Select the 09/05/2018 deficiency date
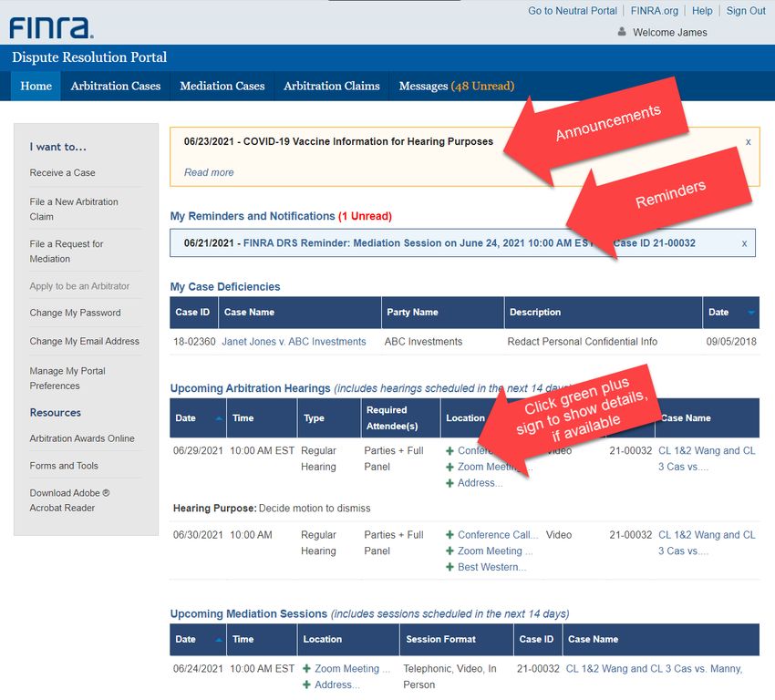 tap(731, 342)
